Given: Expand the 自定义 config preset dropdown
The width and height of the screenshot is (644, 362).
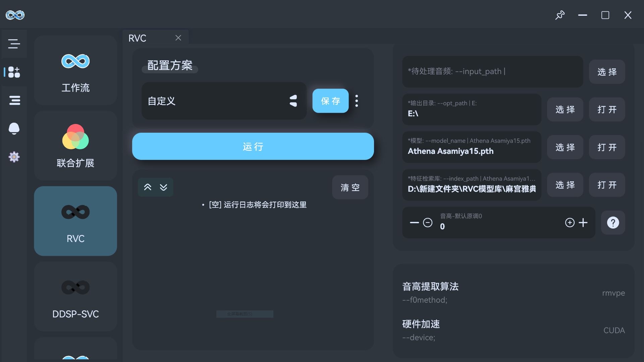Looking at the screenshot, I should 224,101.
